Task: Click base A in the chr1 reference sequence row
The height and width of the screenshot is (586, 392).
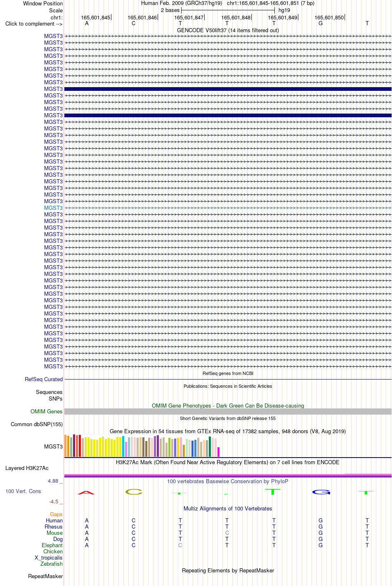Action: [87, 23]
